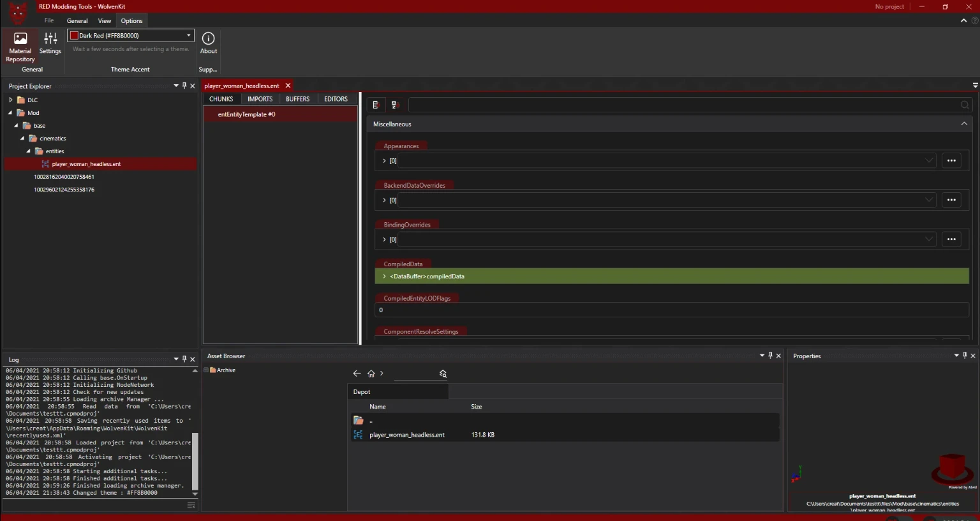Click the player_woman_headless.ent file icon in Depot
The width and height of the screenshot is (980, 521).
click(358, 435)
